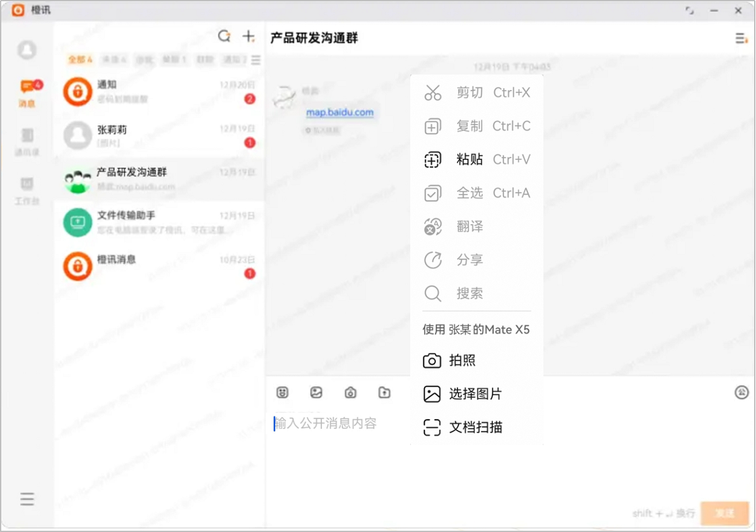Open the chat list filter menu icon

tap(255, 60)
